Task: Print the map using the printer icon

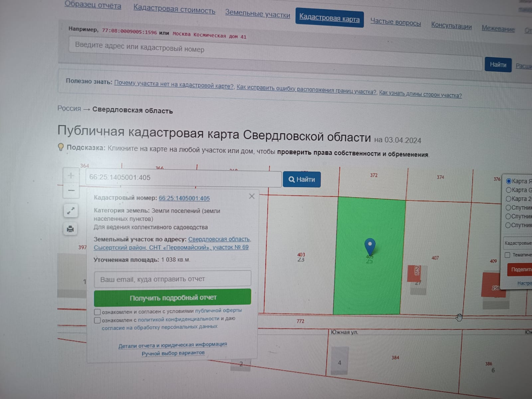Action: pos(70,229)
